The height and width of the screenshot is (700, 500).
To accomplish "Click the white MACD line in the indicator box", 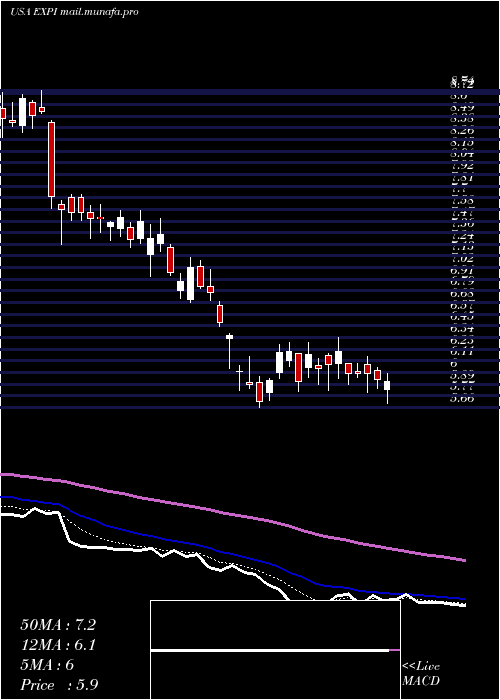I will [x=270, y=650].
